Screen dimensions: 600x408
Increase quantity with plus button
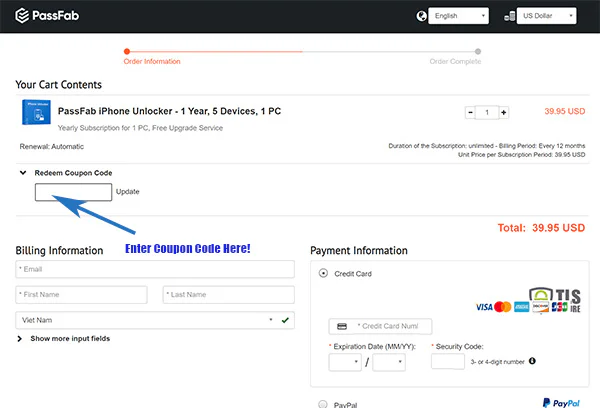504,113
